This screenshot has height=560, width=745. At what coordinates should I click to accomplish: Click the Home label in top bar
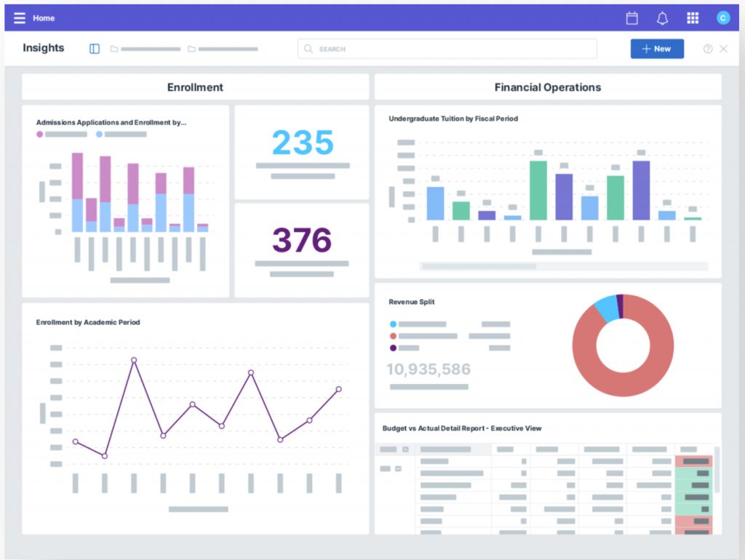tap(44, 18)
